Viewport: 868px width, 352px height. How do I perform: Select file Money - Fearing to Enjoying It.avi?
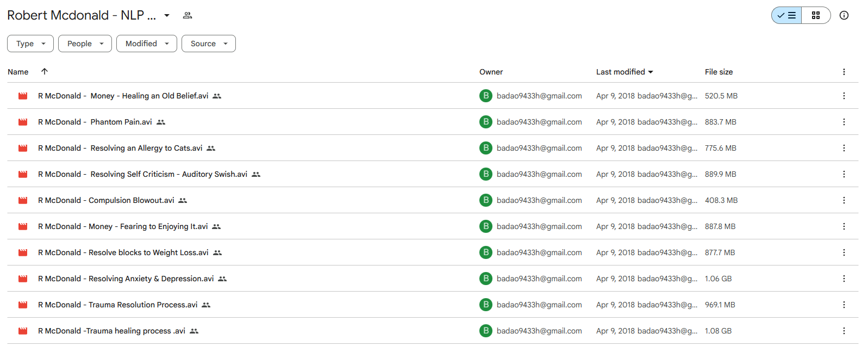[123, 226]
